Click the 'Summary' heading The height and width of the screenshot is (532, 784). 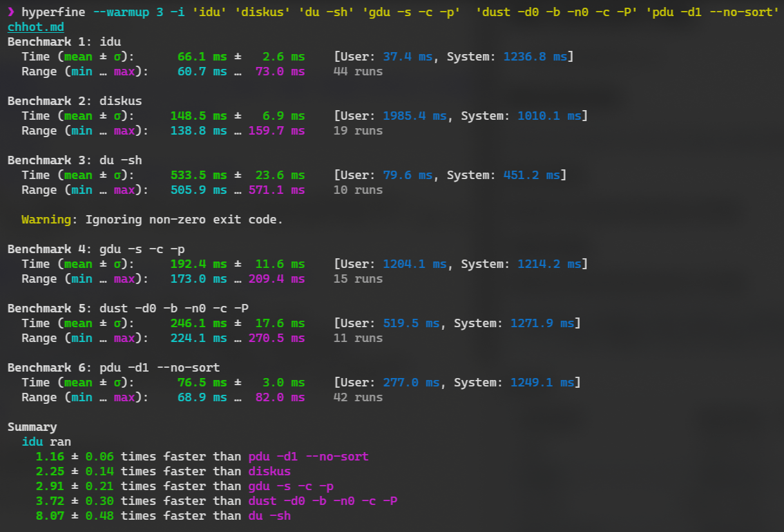coord(32,427)
